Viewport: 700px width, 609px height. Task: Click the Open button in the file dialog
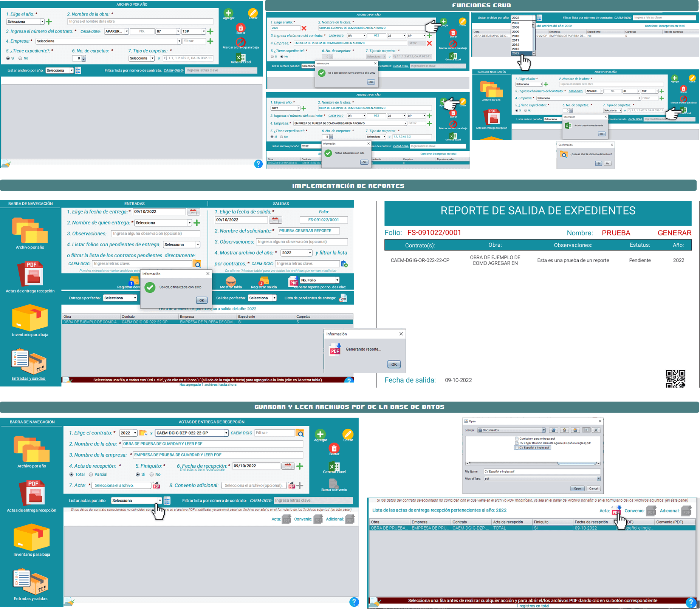point(577,488)
